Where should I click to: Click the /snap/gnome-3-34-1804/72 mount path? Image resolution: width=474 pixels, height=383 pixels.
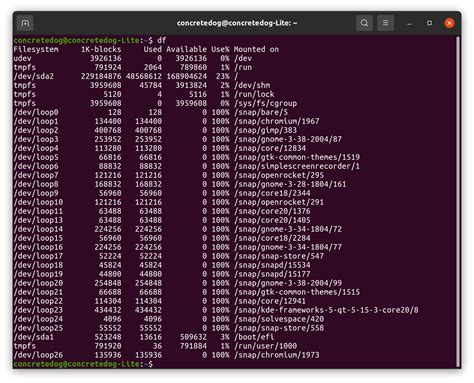(x=288, y=229)
